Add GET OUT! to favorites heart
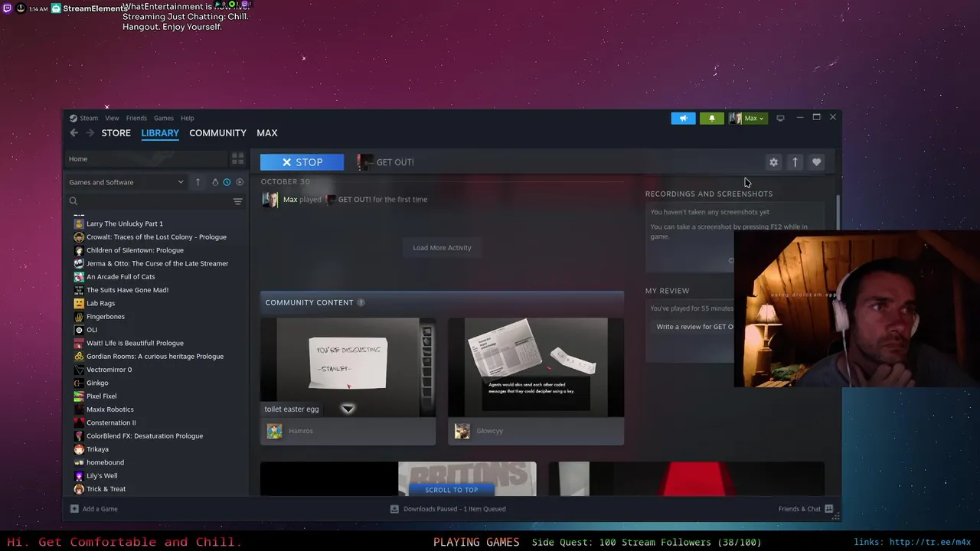Viewport: 980px width, 551px height. tap(816, 162)
